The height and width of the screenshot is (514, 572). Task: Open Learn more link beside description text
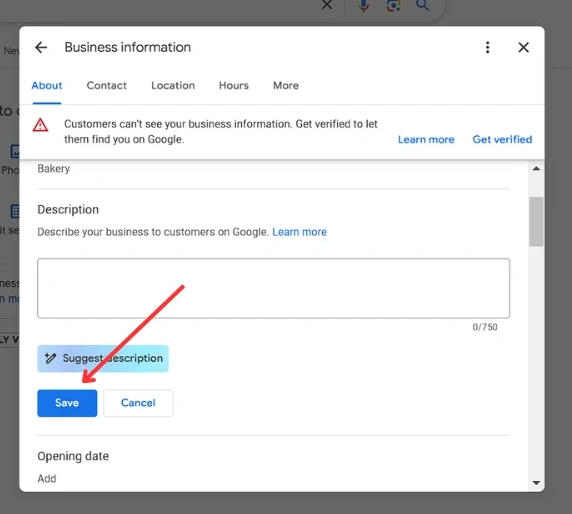click(299, 232)
